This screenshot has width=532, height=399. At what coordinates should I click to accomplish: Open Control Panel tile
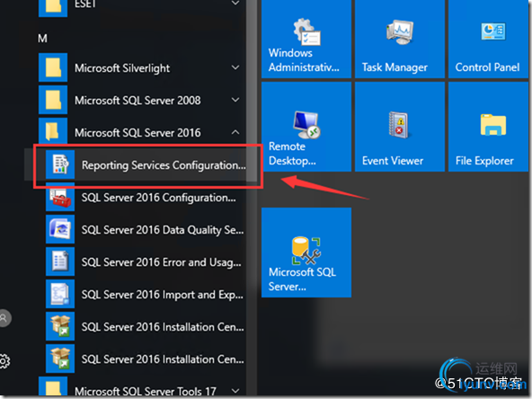pos(489,39)
